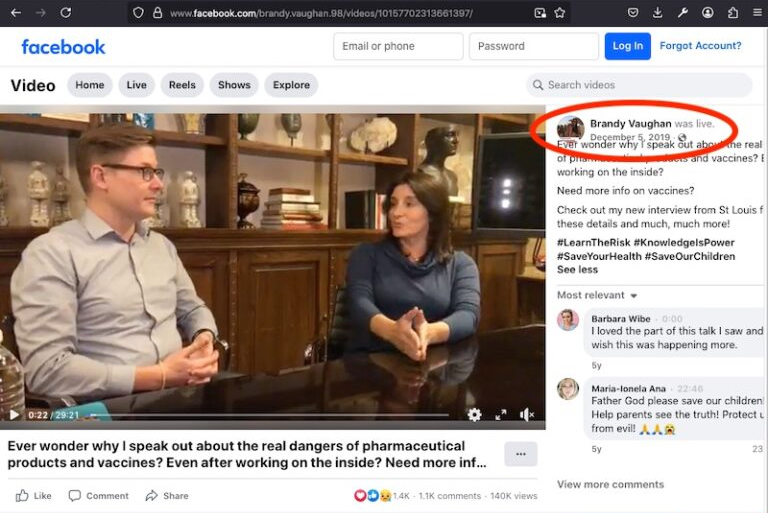Click the #SaveOurChildren hashtag
The height and width of the screenshot is (513, 768).
[690, 256]
